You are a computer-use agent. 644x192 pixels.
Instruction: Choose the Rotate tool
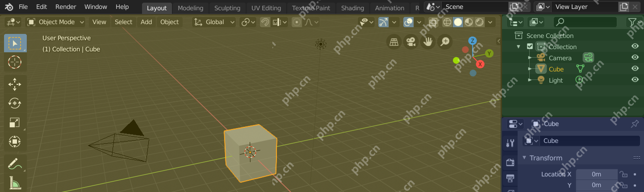coord(15,103)
